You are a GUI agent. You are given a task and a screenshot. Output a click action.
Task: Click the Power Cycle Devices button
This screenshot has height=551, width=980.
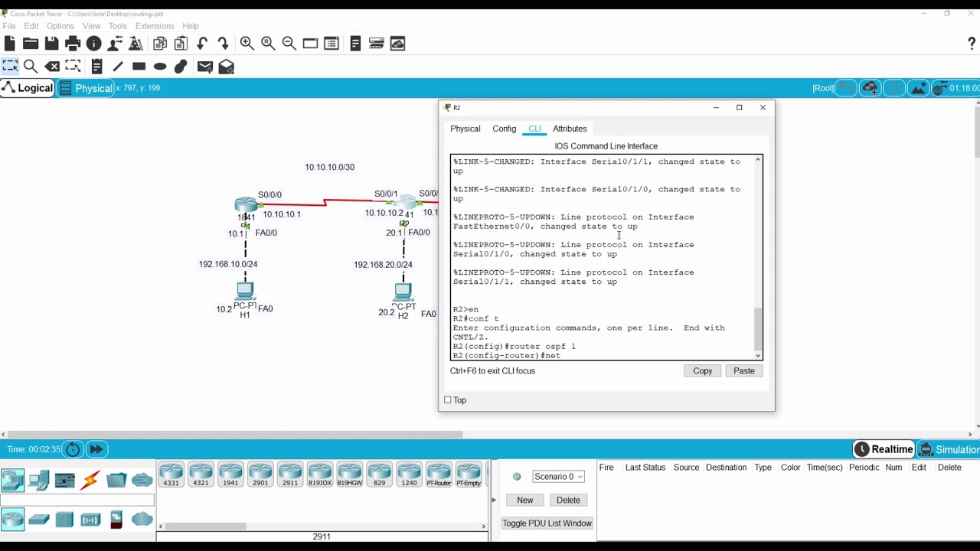pos(73,449)
